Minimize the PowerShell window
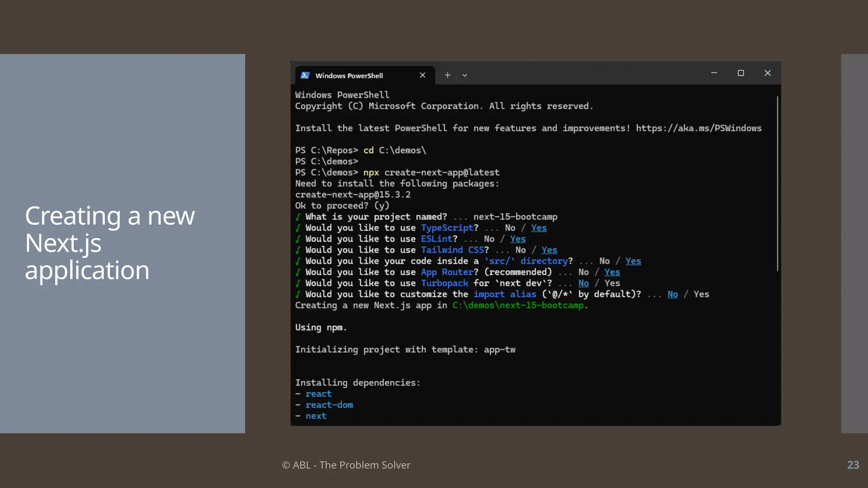This screenshot has height=488, width=868. 714,73
